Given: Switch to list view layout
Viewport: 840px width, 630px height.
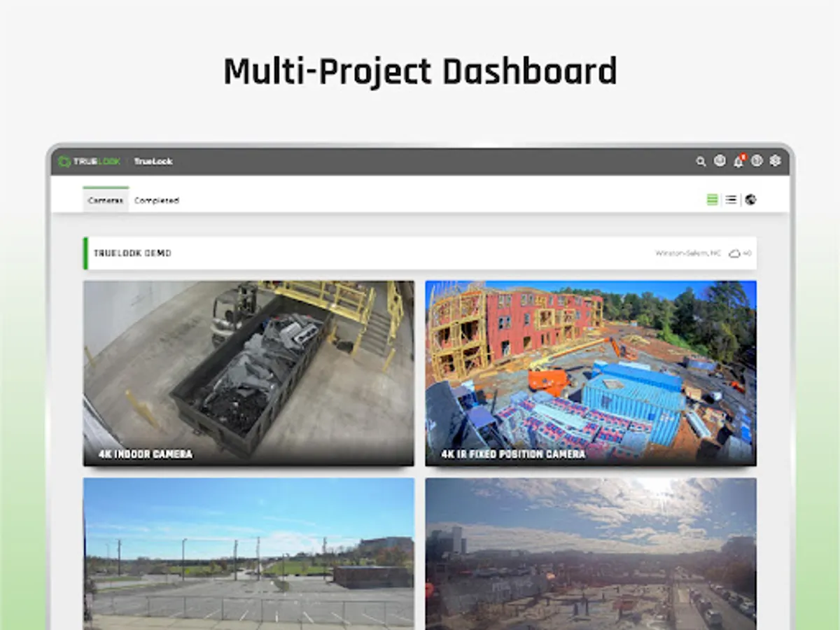Looking at the screenshot, I should [731, 200].
